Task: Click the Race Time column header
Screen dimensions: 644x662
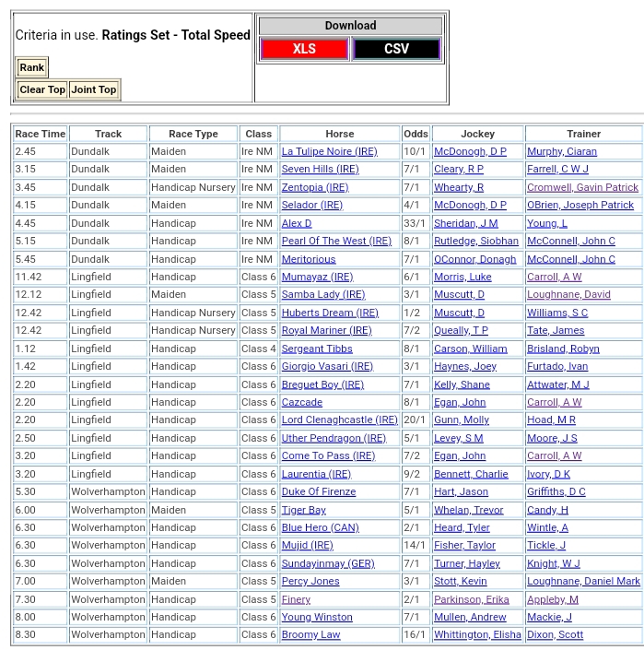Action: click(41, 134)
